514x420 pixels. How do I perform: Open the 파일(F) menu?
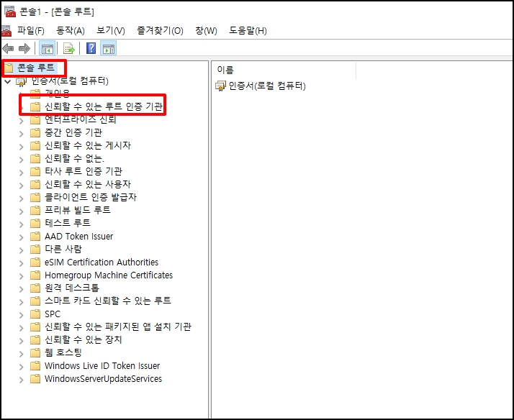pyautogui.click(x=31, y=31)
